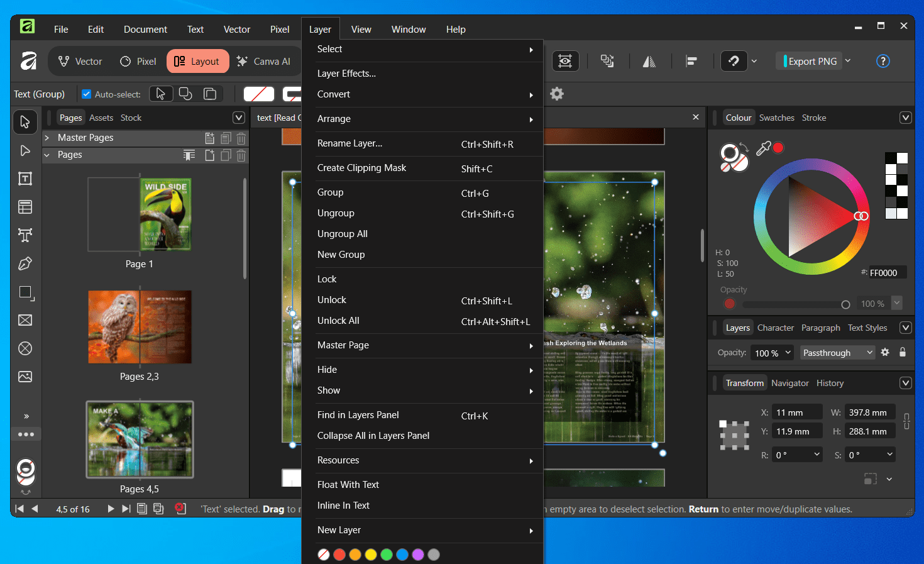Select the Frame Text tool

25,179
